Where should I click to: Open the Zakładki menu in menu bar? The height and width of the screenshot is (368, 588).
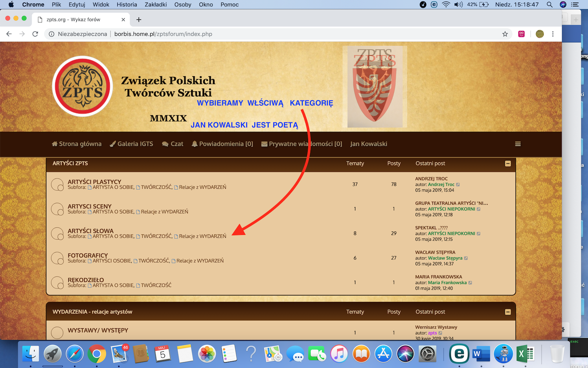[155, 4]
